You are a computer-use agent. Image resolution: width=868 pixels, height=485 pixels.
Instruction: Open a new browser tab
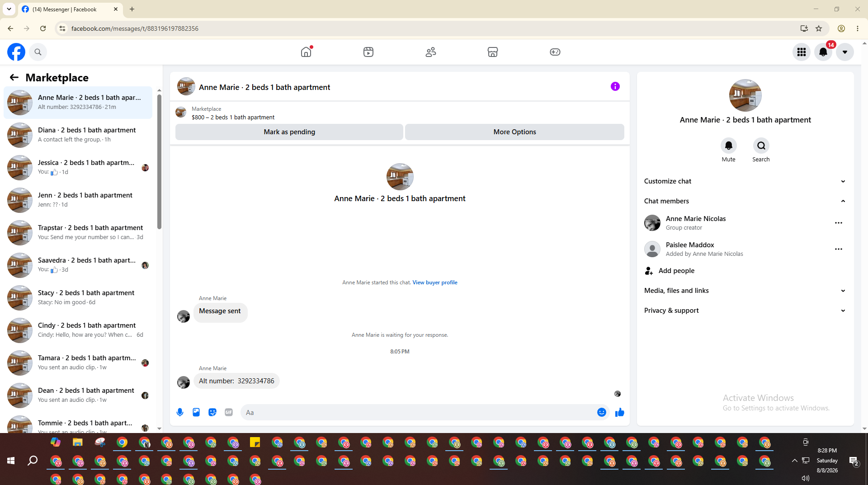click(x=132, y=9)
